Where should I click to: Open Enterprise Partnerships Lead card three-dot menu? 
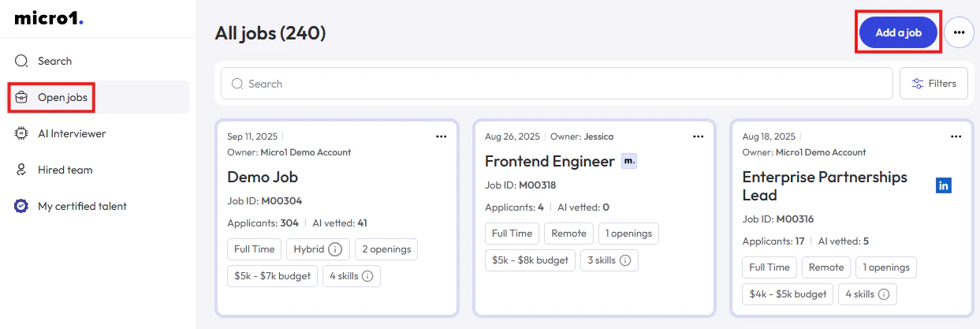956,136
